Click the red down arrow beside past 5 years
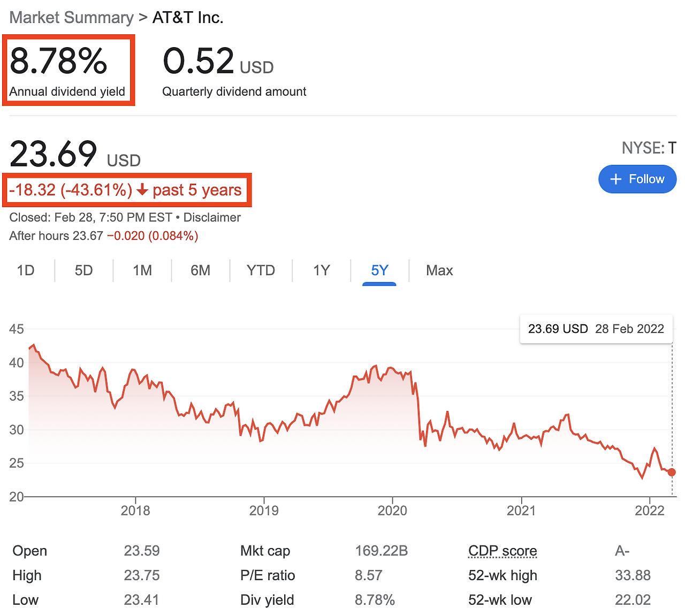The width and height of the screenshot is (685, 616). click(x=142, y=190)
